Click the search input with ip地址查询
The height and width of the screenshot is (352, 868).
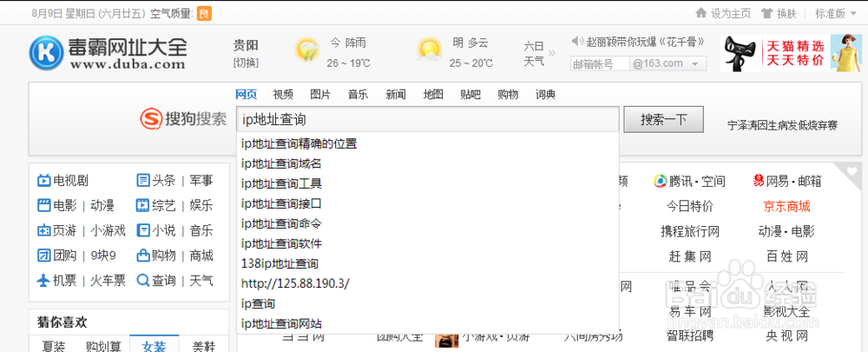point(427,119)
